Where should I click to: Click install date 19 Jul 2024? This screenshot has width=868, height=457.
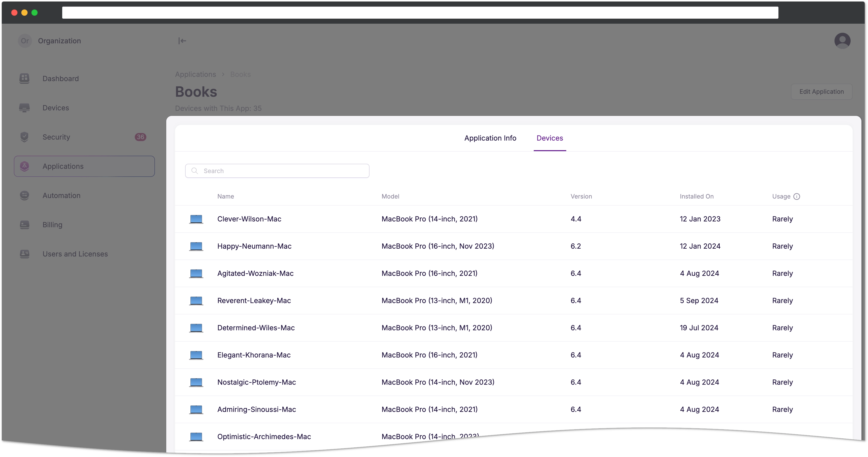699,328
